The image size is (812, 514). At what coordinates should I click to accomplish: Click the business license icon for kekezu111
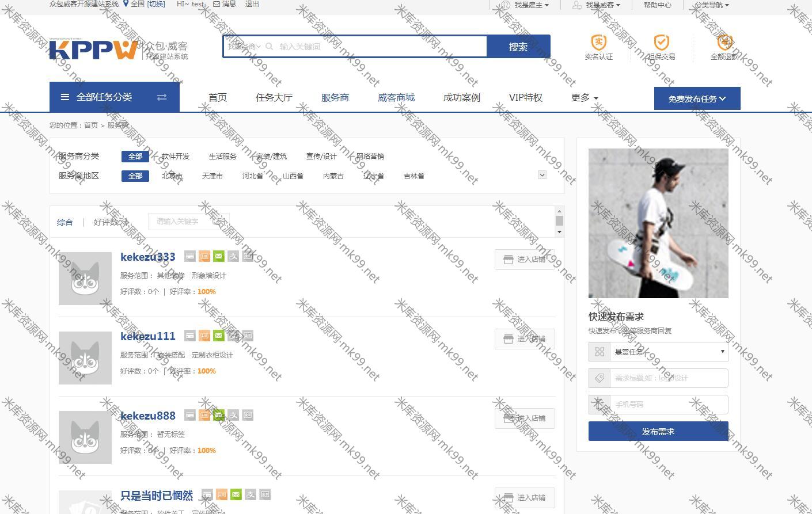tap(248, 336)
